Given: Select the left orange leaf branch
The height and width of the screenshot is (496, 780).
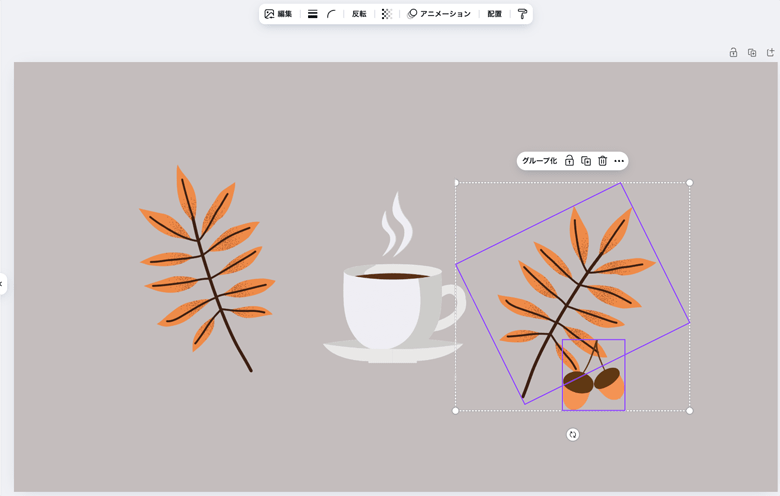Looking at the screenshot, I should click(x=206, y=269).
